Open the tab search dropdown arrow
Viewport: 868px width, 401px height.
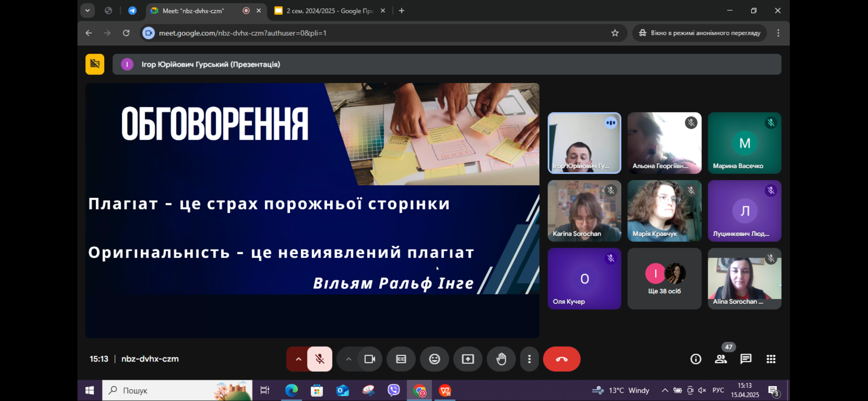coord(87,11)
